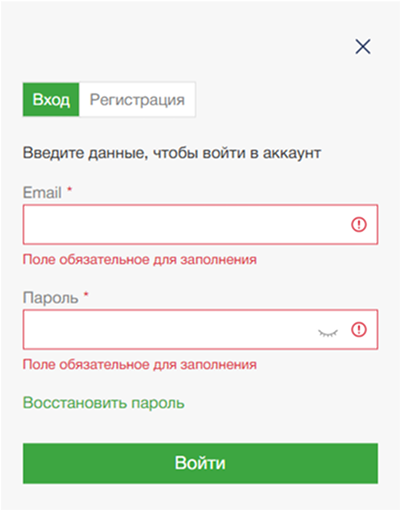Click the Email field's red warning icon
Image resolution: width=401 pixels, height=511 pixels.
point(359,224)
